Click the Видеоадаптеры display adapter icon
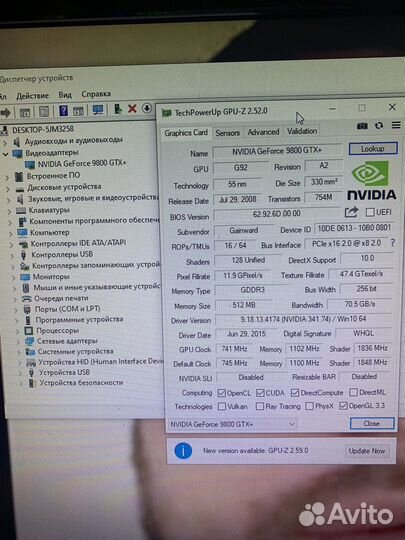Screen dimensions: 405x540 pyautogui.click(x=17, y=153)
